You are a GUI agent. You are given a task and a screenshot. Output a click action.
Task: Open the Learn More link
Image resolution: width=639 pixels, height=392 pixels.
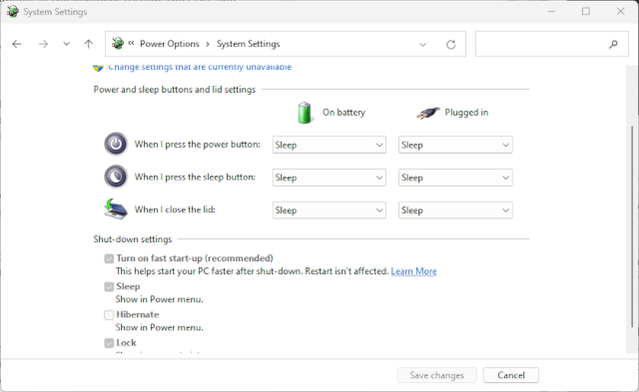click(414, 271)
